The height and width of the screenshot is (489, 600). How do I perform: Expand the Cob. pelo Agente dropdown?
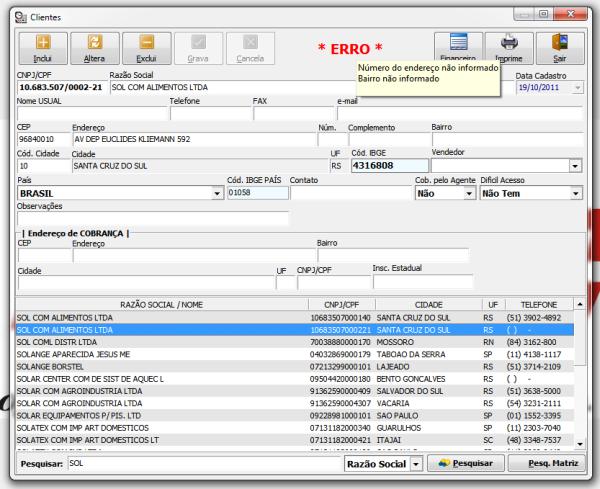point(469,194)
